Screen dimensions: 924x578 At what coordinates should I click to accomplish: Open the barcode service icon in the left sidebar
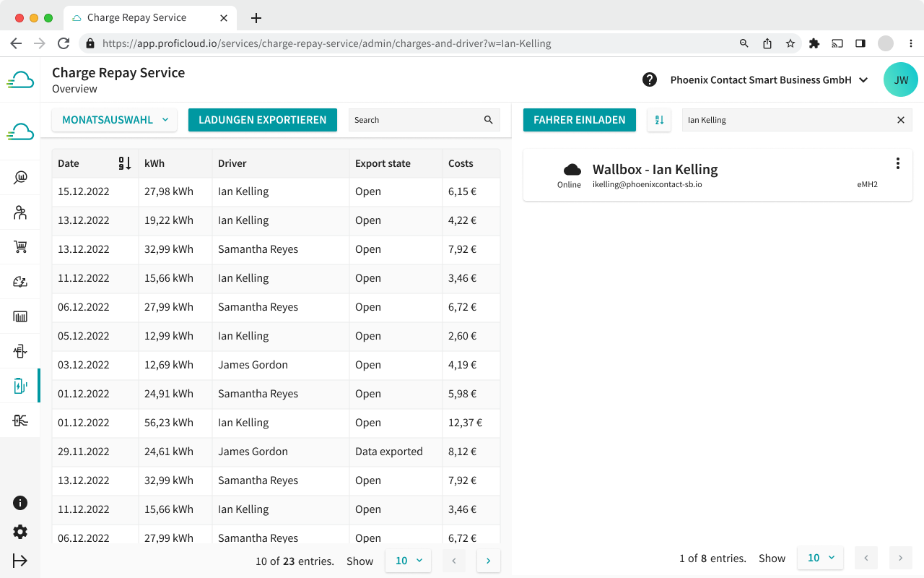click(x=20, y=316)
